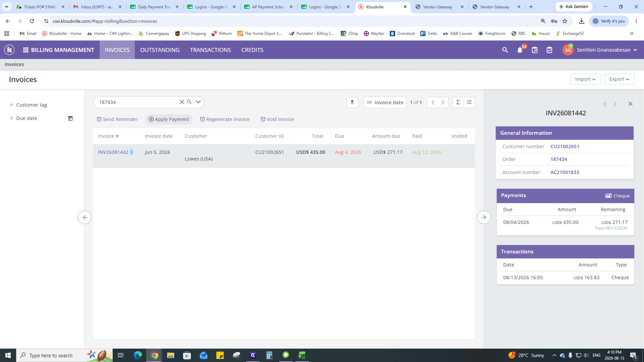
Task: Open the Billing Management apps grid icon
Action: point(25,50)
